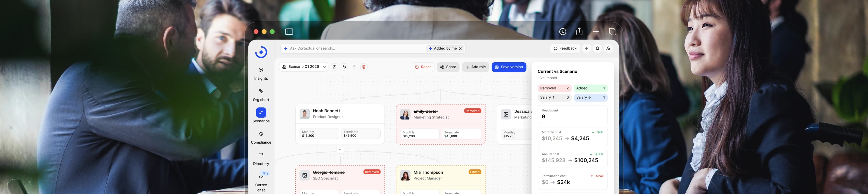Click Jessica's placeholder image icon

[x=506, y=114]
